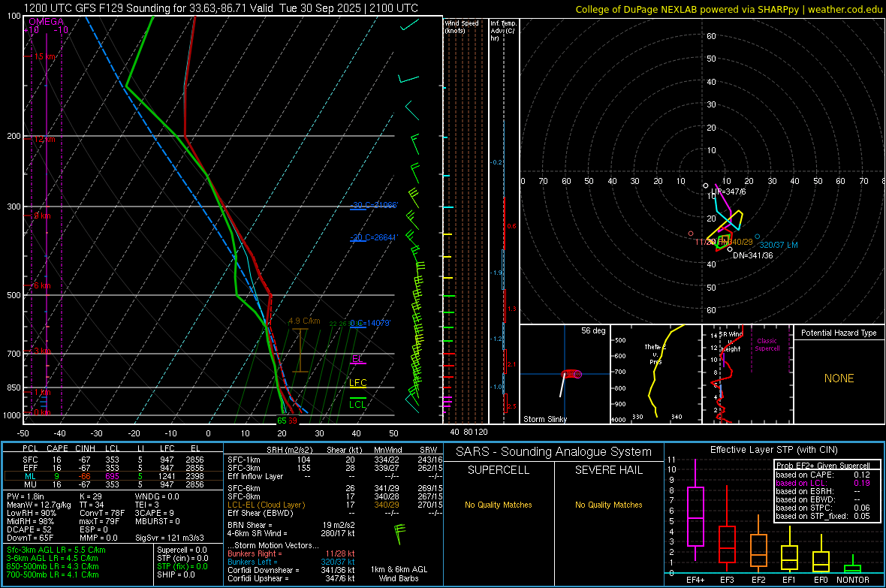Click the 320/37 LM hodograph label
Screen dimensions: 886x588
pos(779,245)
